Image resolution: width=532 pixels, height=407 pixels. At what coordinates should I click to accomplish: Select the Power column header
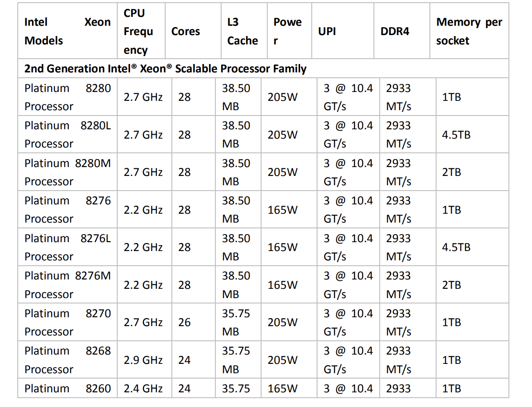287,31
